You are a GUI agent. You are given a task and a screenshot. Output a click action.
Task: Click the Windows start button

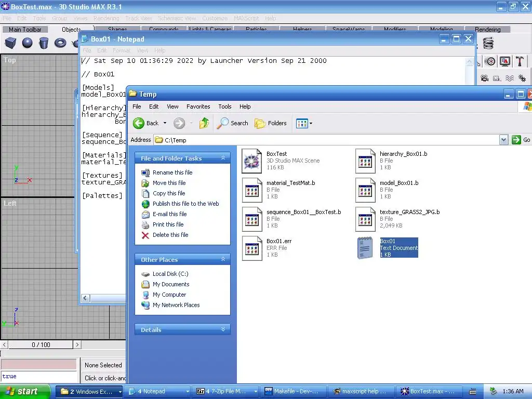click(x=25, y=392)
